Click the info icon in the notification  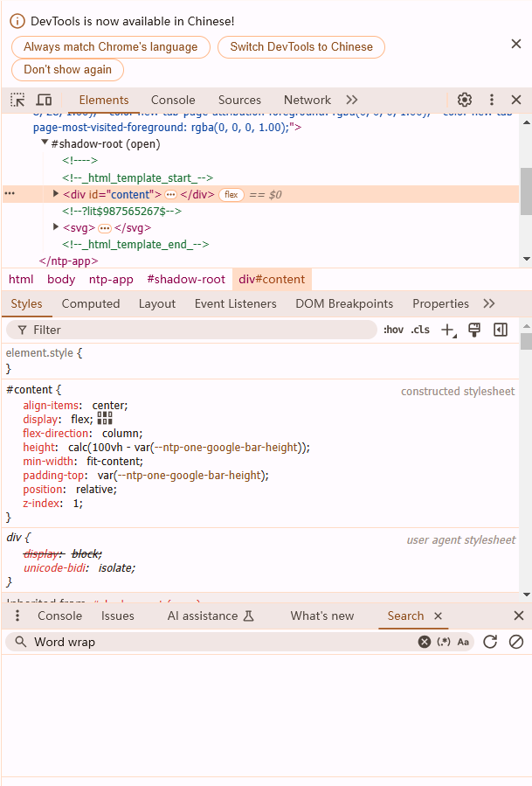pyautogui.click(x=17, y=21)
